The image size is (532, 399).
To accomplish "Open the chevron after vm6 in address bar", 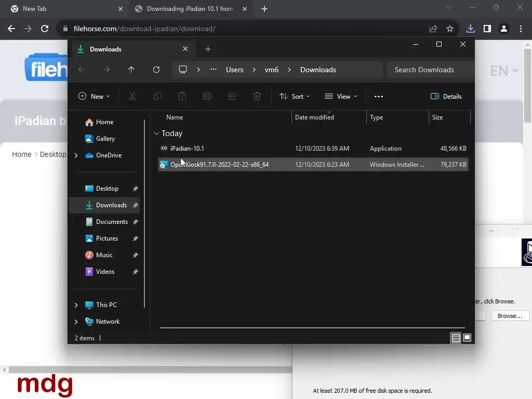I will [x=289, y=70].
